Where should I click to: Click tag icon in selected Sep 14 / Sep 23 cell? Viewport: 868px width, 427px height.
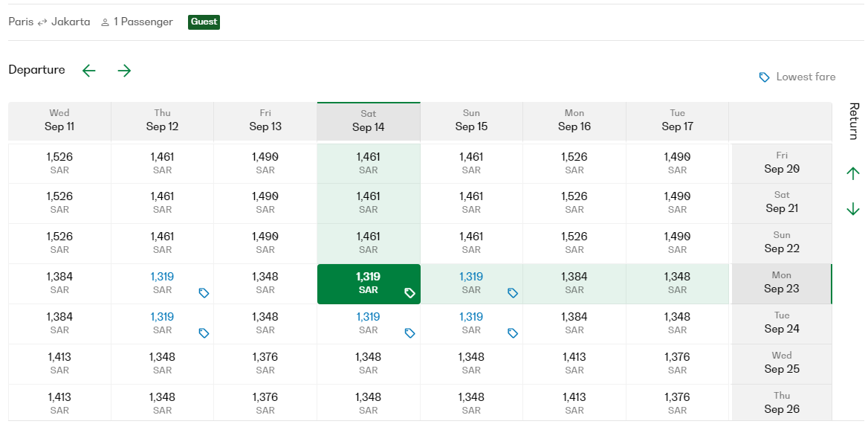point(409,293)
